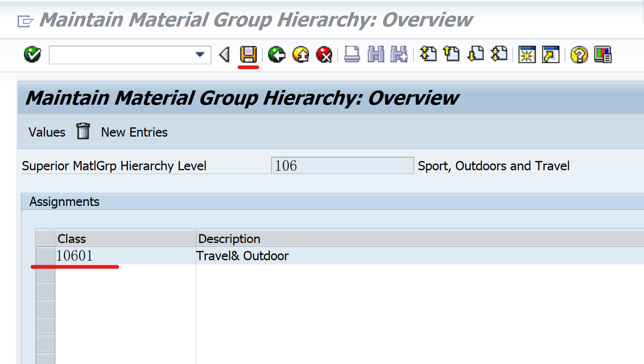Click the green Enter checkmark icon
This screenshot has width=644, height=364.
pyautogui.click(x=33, y=54)
